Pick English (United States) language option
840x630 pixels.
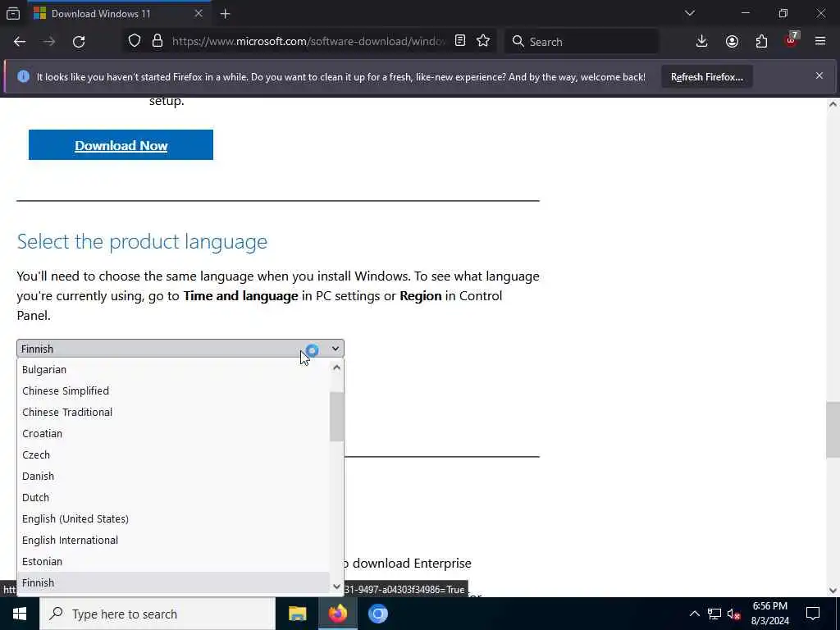pyautogui.click(x=174, y=519)
